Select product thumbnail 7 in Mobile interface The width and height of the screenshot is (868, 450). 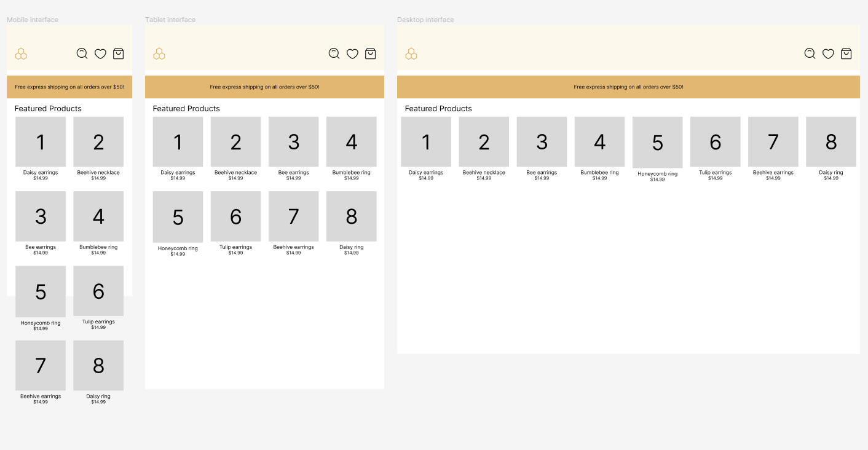(x=41, y=365)
